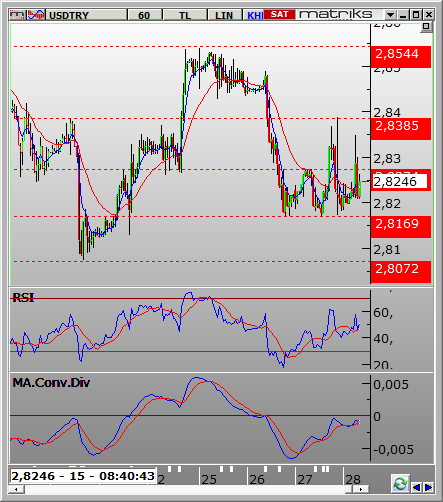Click the 2,84 price axis label
This screenshot has height=502, width=443.
click(387, 113)
